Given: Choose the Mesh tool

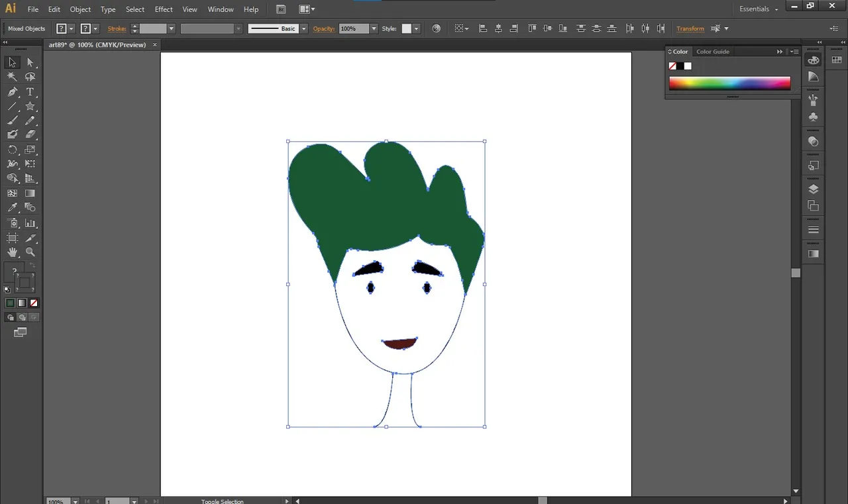Looking at the screenshot, I should 12,193.
